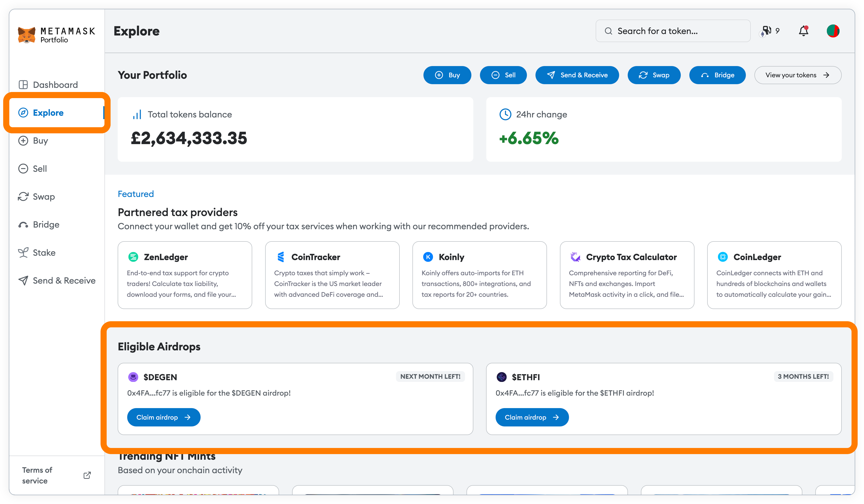Click the search magnifier icon

(608, 31)
